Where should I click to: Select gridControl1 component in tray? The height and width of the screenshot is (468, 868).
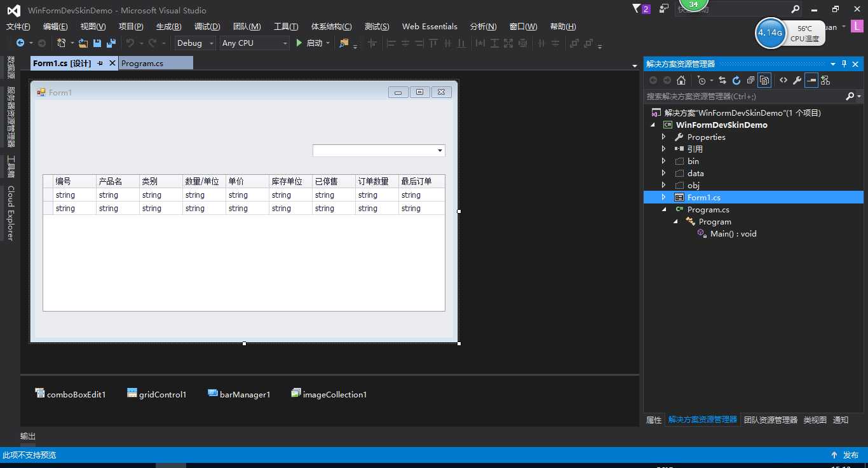pos(157,394)
